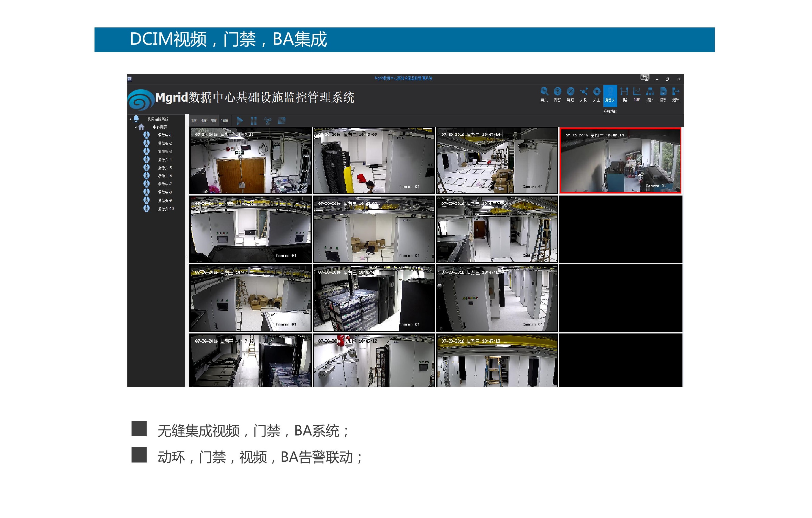Switch to the 4屏 four-screen layout

(x=204, y=121)
